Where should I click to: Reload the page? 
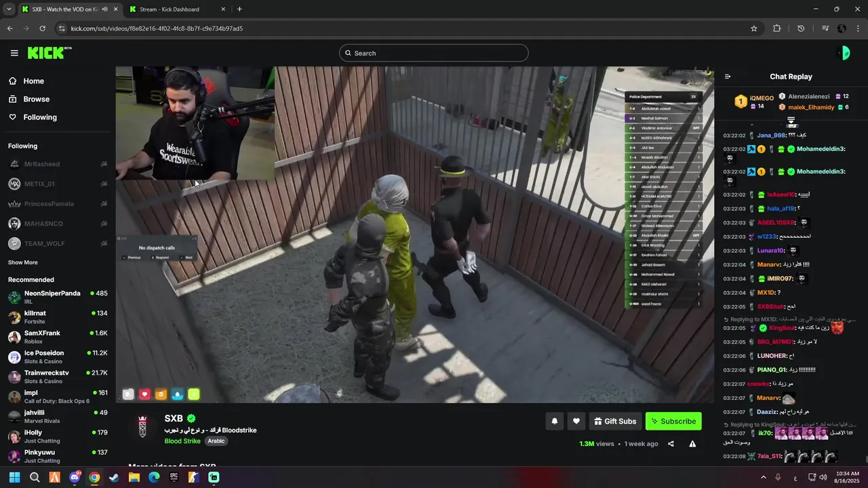[x=42, y=28]
